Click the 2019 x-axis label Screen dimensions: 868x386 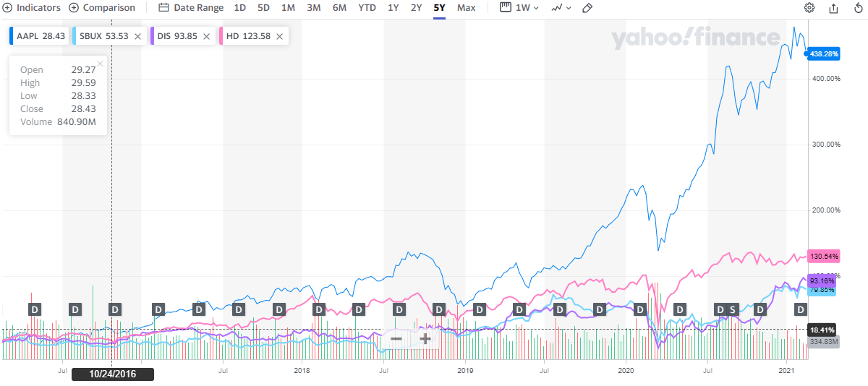click(x=465, y=370)
